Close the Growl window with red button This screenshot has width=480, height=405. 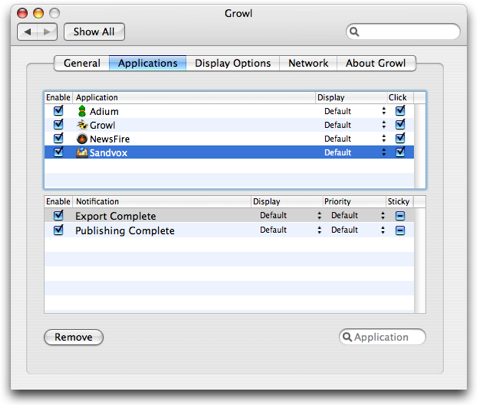pos(22,13)
